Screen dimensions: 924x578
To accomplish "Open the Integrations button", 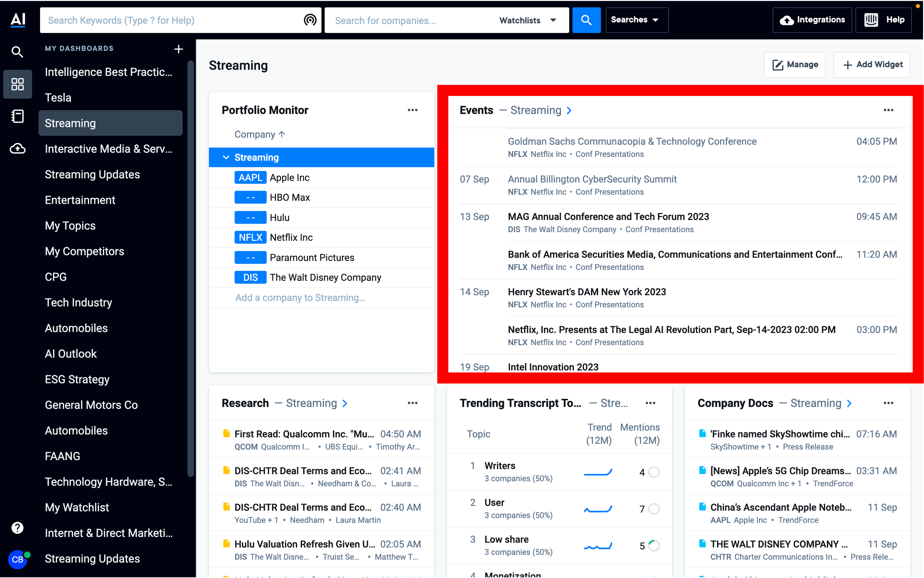I will tap(812, 20).
